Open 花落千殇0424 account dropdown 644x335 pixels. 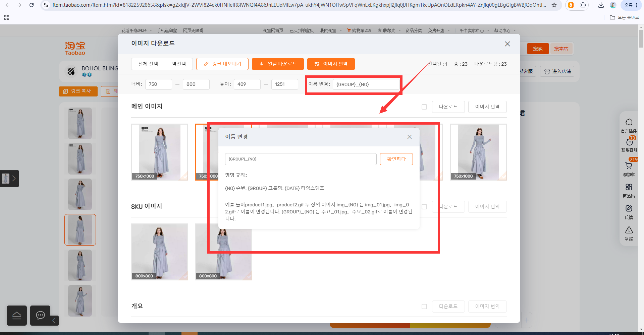(137, 30)
